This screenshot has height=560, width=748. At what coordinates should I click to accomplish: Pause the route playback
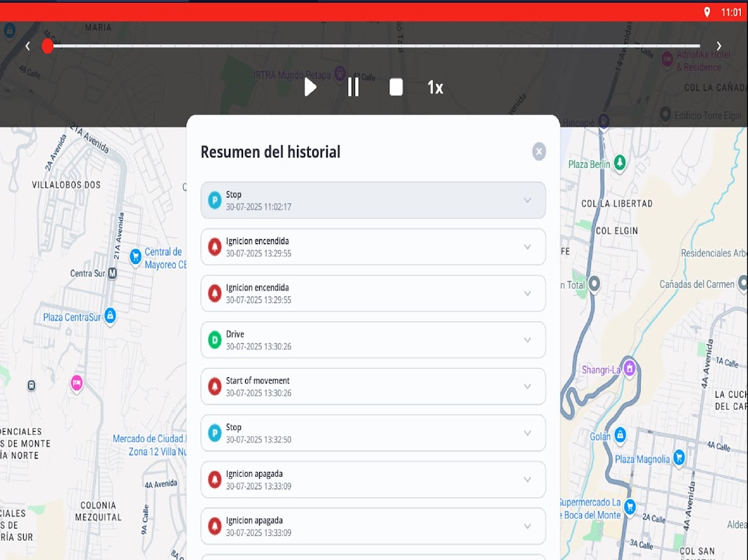click(353, 87)
